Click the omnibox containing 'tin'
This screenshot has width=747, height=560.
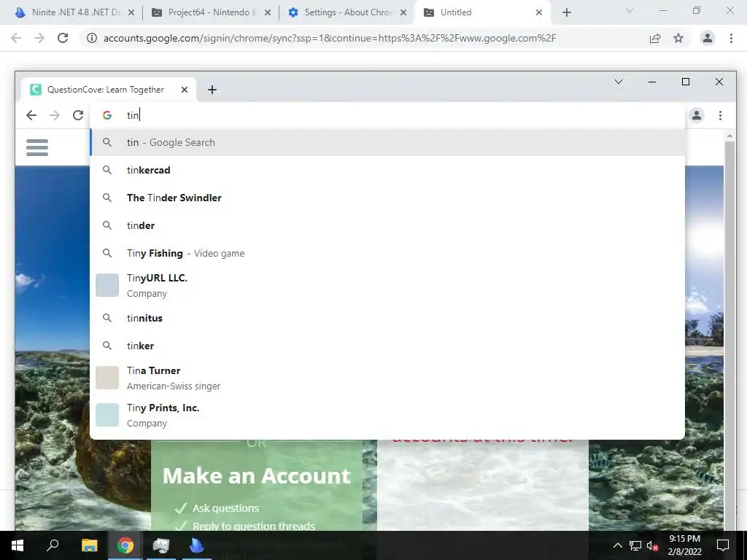pos(387,115)
